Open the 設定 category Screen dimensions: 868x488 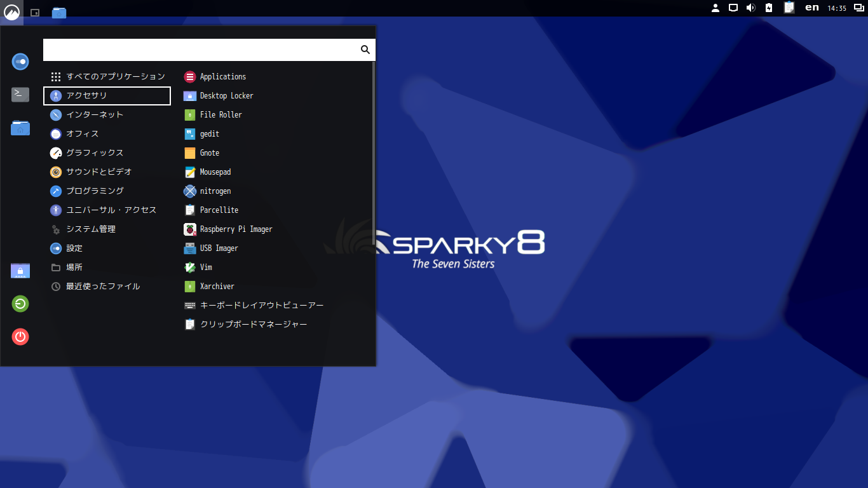[107, 248]
